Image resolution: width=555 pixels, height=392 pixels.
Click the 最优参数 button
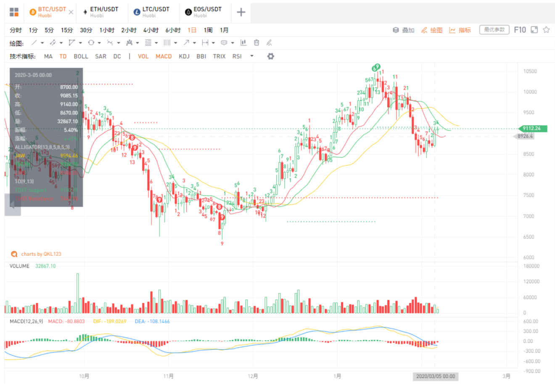point(494,29)
